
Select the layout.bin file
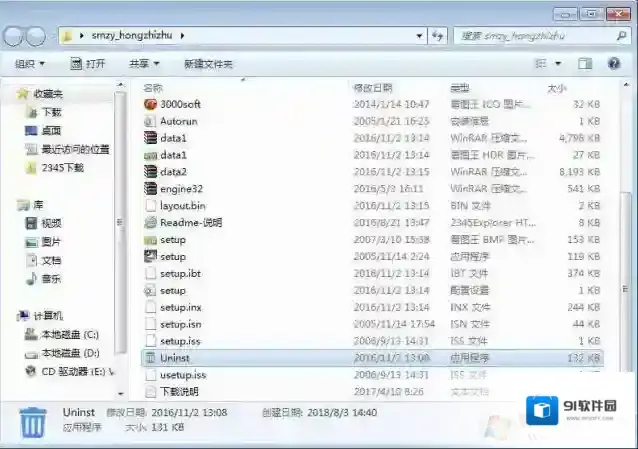coord(182,206)
